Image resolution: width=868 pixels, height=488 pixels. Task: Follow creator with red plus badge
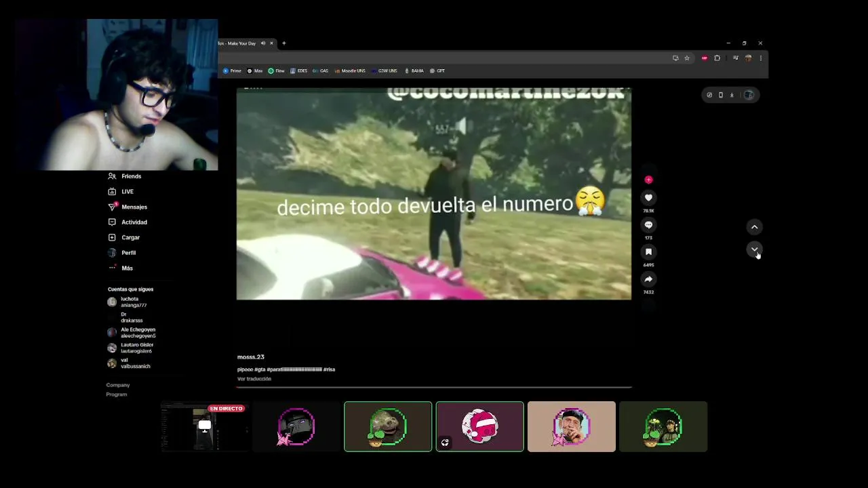pos(648,180)
